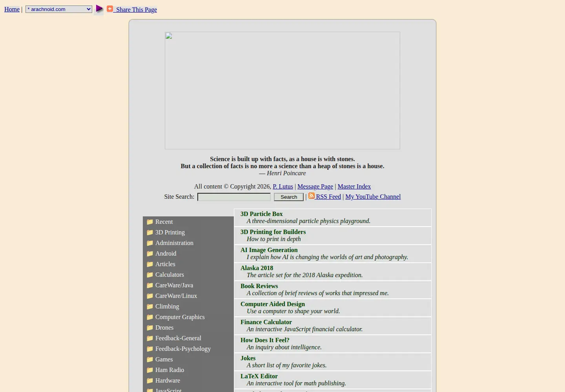Open the Alaska 2018 article

coord(257,268)
